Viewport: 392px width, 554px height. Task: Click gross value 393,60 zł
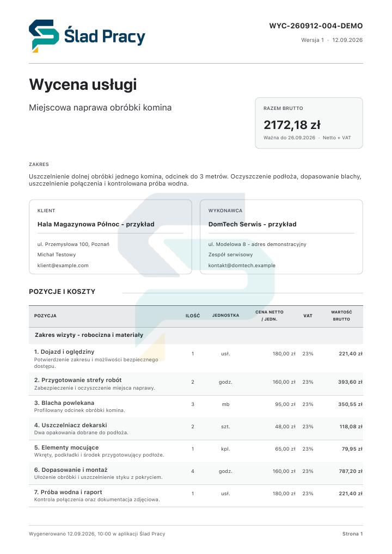pos(350,382)
